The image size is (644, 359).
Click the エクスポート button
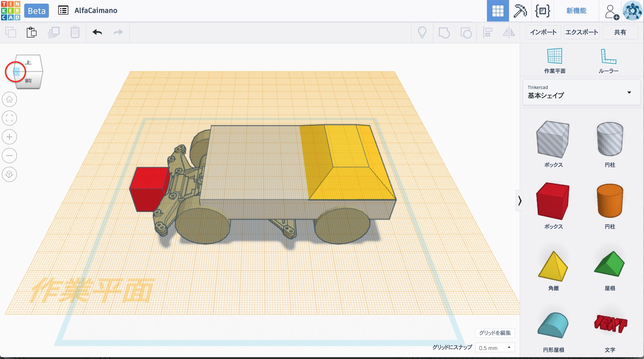point(581,32)
